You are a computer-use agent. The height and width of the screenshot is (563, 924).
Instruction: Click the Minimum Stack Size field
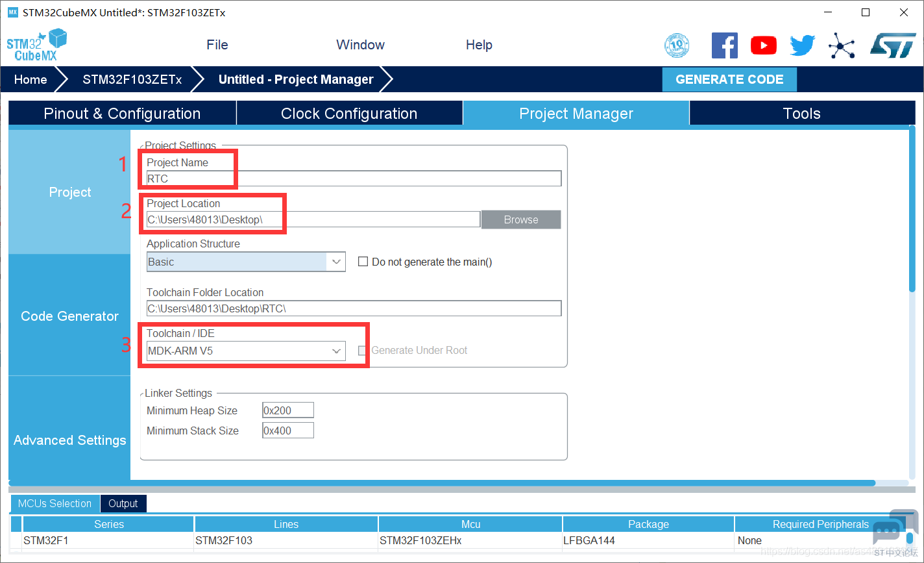(288, 431)
